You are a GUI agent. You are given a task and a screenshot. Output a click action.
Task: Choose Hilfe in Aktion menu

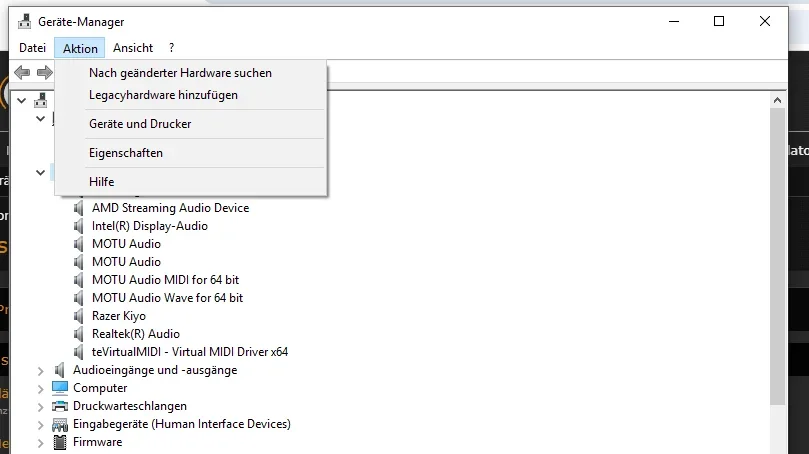pyautogui.click(x=191, y=182)
